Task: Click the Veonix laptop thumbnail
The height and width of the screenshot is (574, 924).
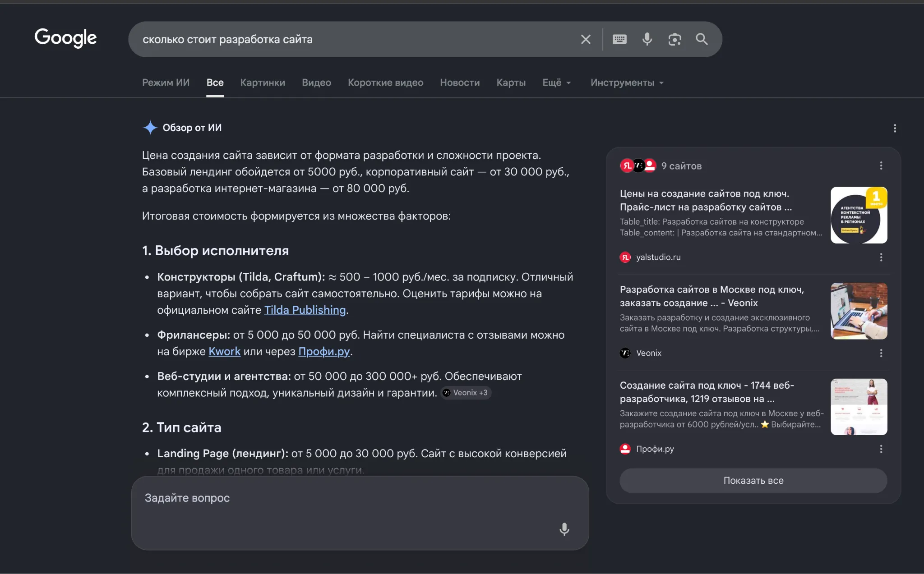Action: [859, 311]
